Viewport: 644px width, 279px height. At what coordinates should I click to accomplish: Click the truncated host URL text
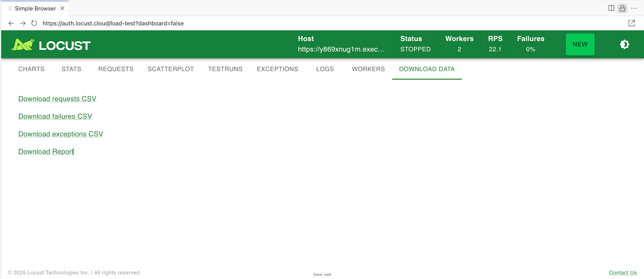point(341,49)
